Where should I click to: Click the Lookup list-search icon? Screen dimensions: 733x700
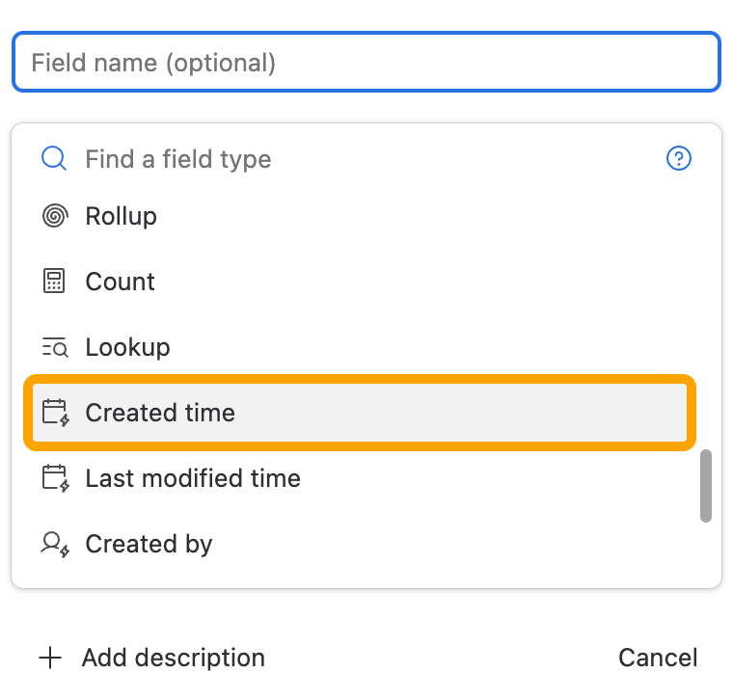pyautogui.click(x=55, y=347)
